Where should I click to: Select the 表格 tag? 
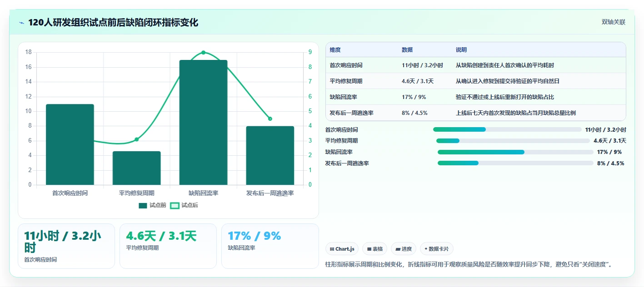[374, 249]
